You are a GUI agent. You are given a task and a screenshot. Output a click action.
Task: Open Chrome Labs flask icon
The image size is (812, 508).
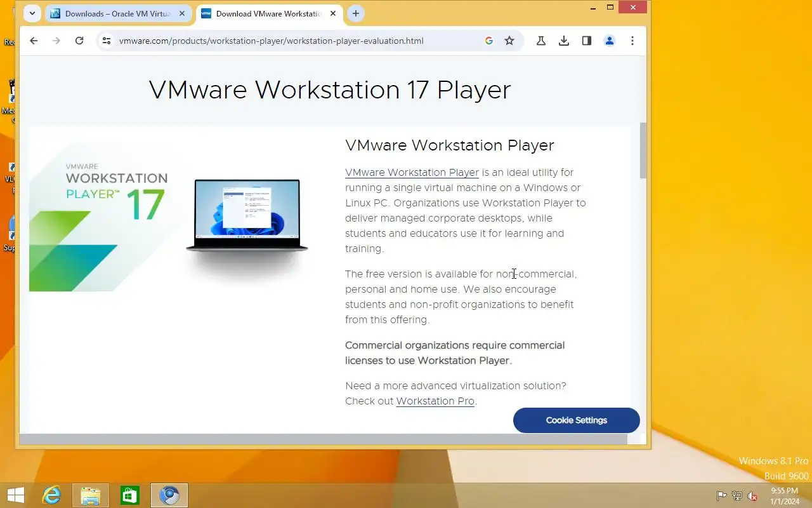point(541,41)
